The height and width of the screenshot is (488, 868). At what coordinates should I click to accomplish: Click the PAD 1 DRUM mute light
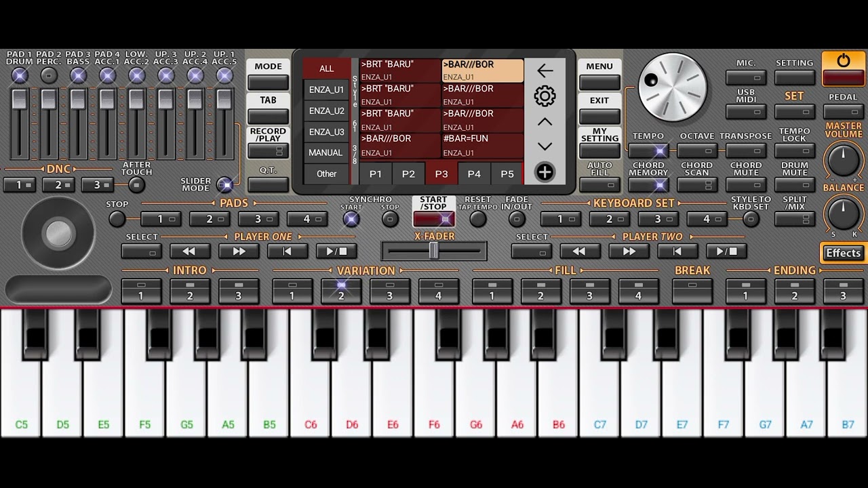(20, 75)
